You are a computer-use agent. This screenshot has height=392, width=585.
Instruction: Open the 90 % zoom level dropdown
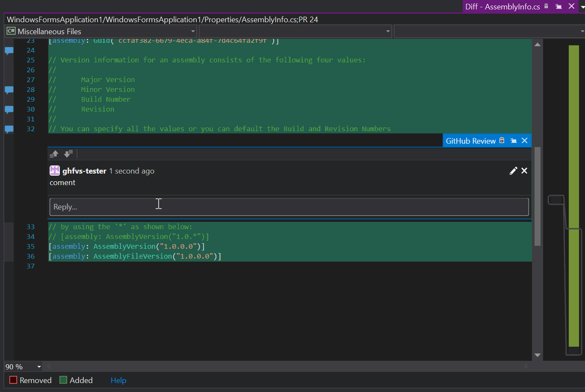coord(39,367)
